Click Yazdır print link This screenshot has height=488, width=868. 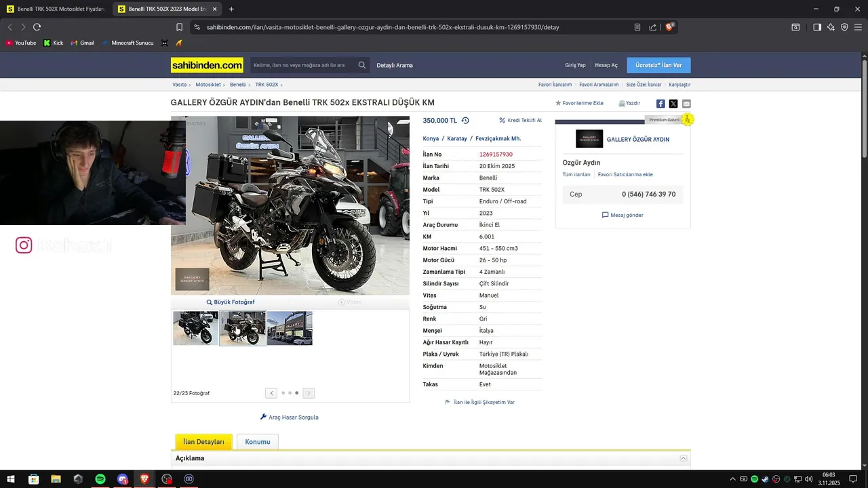tap(629, 104)
